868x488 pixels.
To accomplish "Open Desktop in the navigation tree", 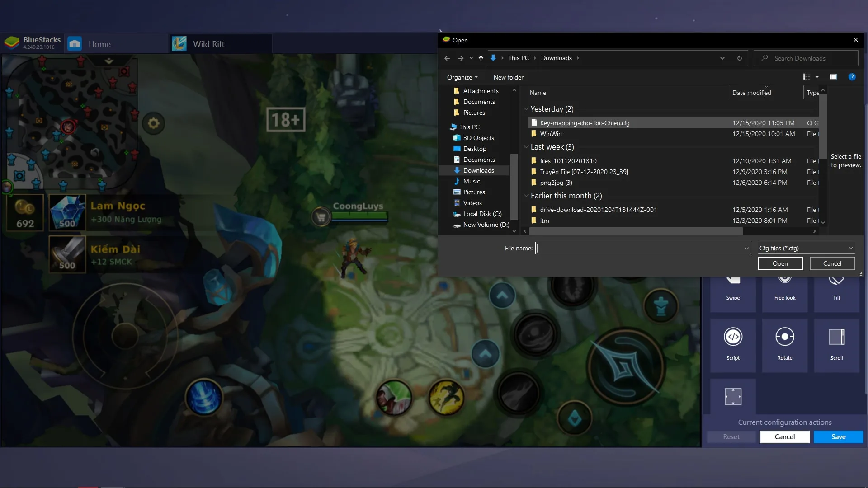I will (475, 149).
